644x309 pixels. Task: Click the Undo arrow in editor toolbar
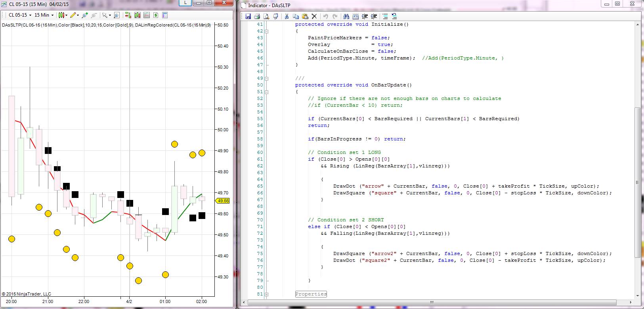(x=325, y=16)
